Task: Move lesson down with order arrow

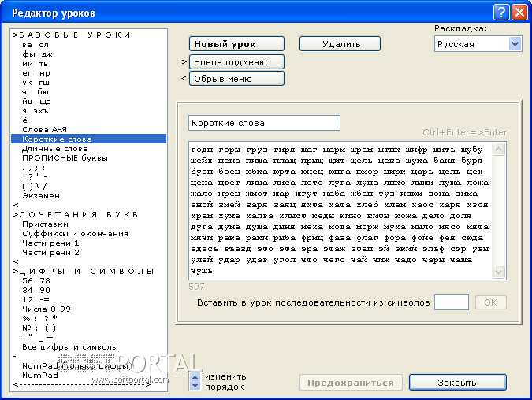Action: pos(195,386)
